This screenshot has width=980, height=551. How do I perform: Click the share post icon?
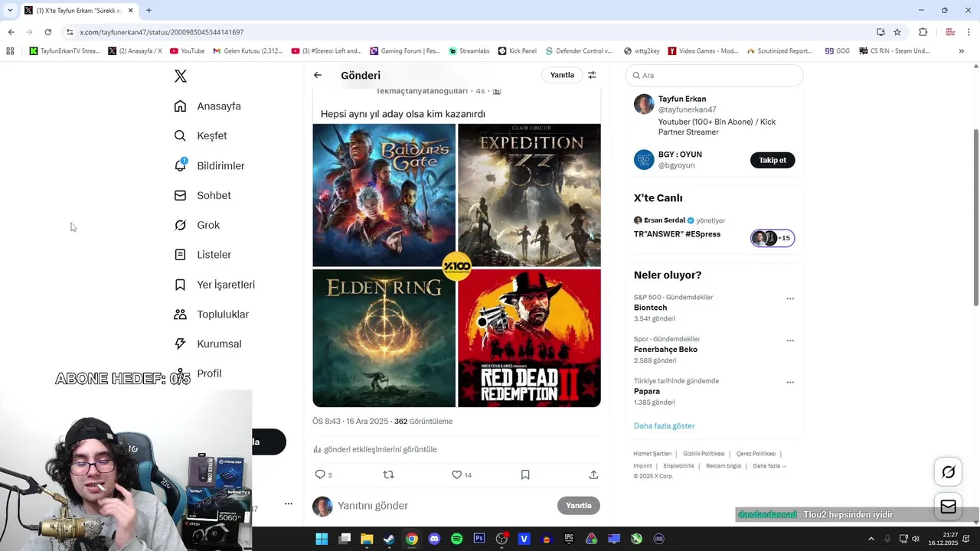tap(593, 474)
